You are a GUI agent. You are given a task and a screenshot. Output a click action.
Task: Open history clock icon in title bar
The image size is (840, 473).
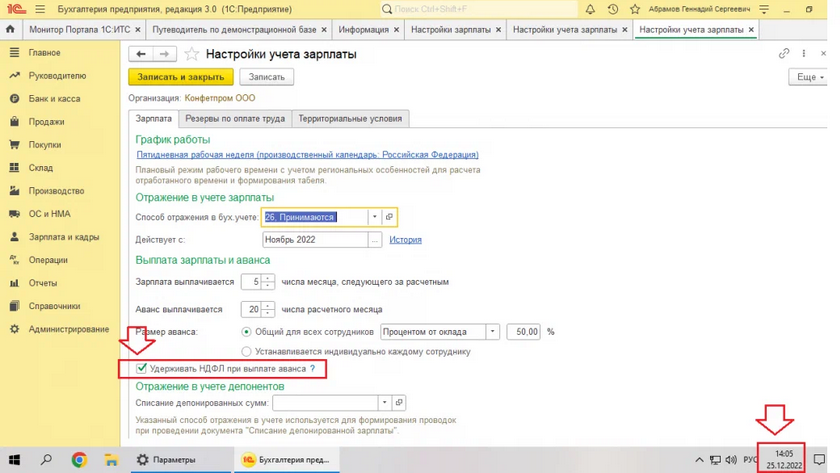pos(613,9)
